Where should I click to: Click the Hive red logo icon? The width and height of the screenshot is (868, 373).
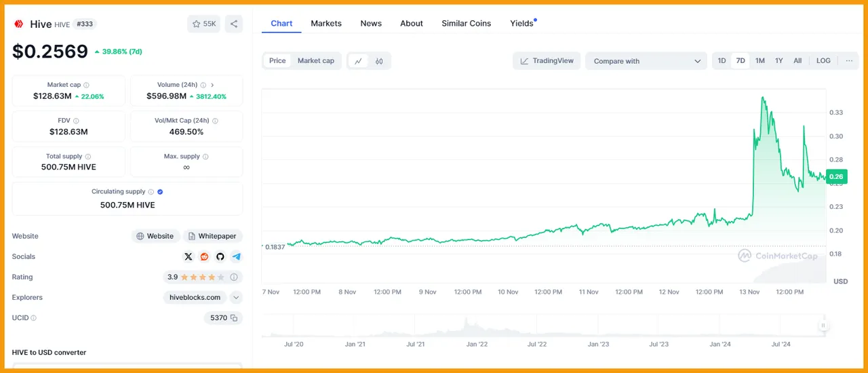[18, 24]
